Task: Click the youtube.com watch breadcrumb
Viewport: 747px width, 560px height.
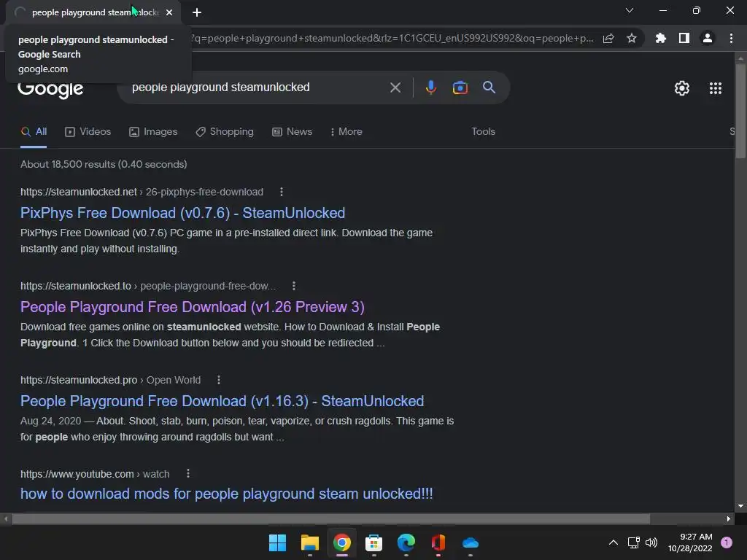Action: point(95,474)
